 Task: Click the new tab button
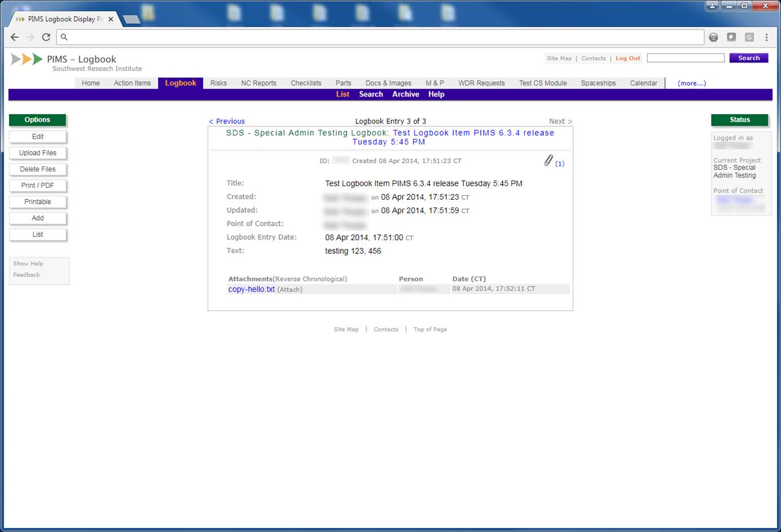pos(131,20)
